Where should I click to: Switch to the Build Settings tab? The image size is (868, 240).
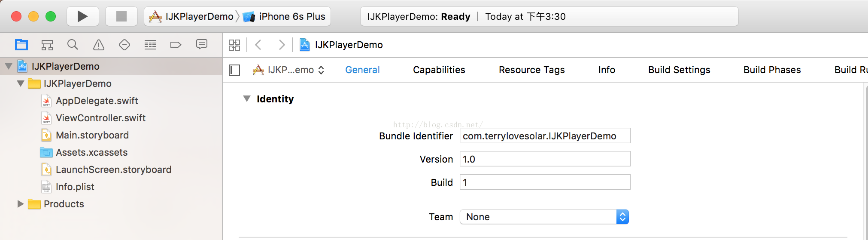(x=679, y=70)
